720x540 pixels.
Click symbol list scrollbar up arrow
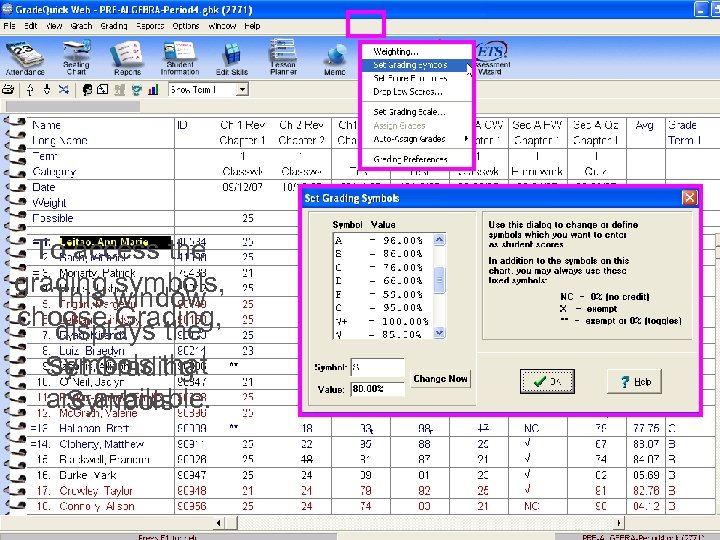(x=439, y=240)
